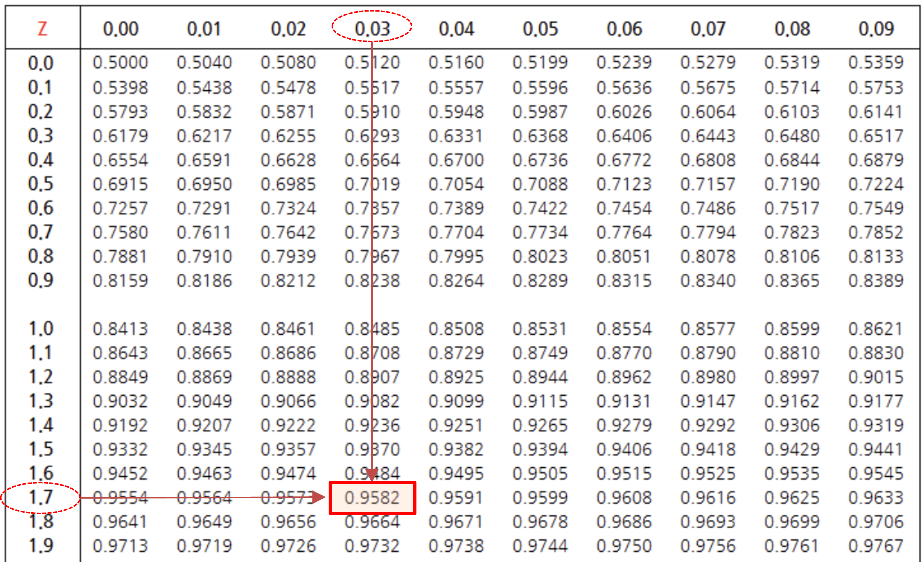
Task: Click the circled 0.03 column header
Action: (372, 28)
